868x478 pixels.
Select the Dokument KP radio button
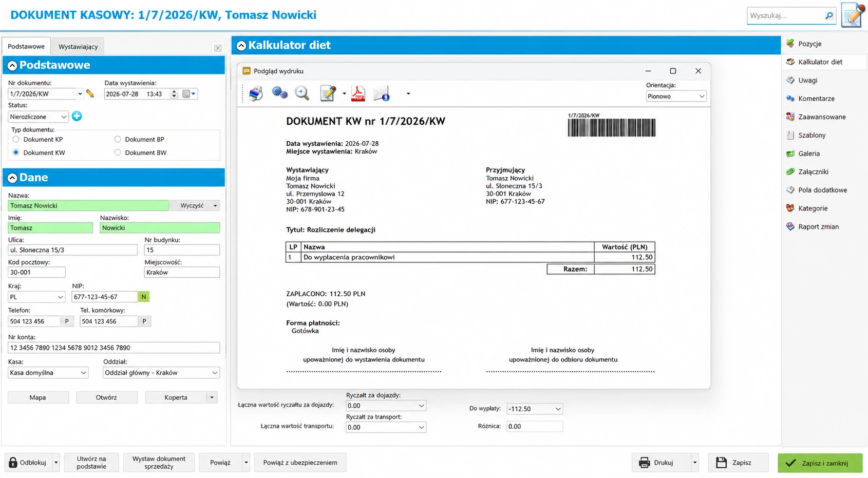pos(16,139)
